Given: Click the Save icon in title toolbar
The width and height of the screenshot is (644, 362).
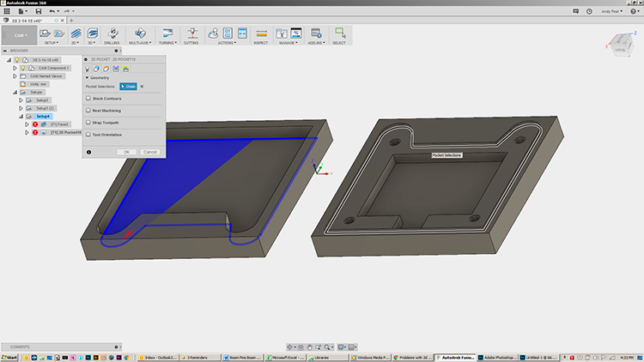Looking at the screenshot, I should pyautogui.click(x=38, y=11).
